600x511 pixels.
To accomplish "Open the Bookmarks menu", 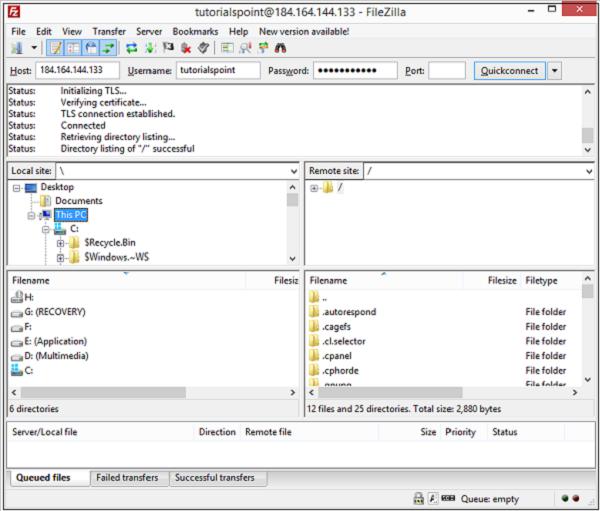I will point(195,32).
